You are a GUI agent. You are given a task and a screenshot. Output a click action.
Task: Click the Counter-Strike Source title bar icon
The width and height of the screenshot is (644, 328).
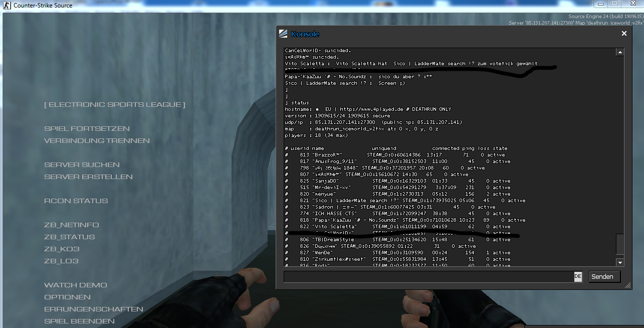[7, 6]
